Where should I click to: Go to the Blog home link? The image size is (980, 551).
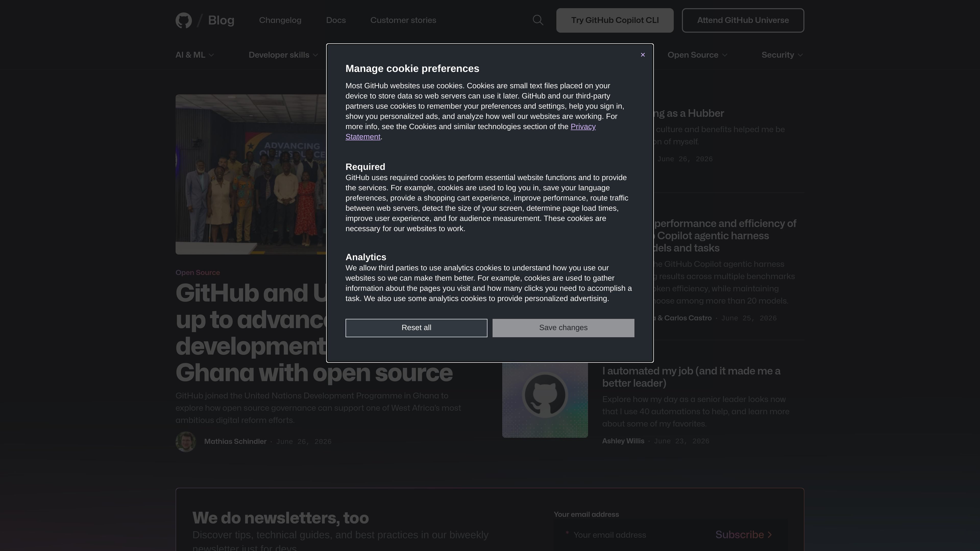point(221,20)
